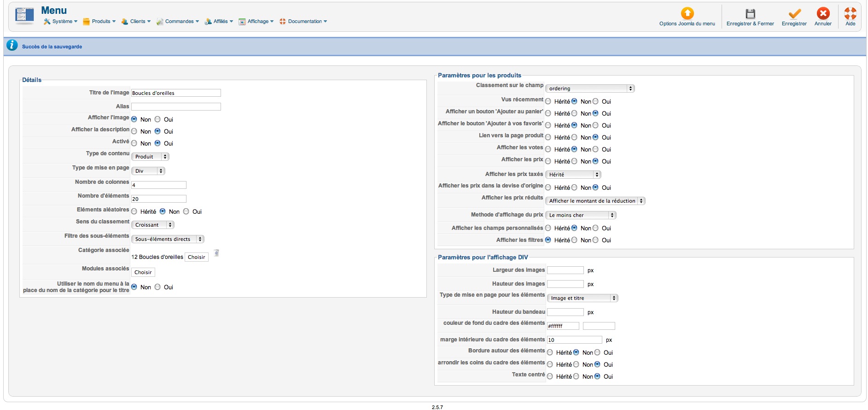Open the Type de contenu dropdown
Viewport: 868px width, 410px height.
[150, 157]
